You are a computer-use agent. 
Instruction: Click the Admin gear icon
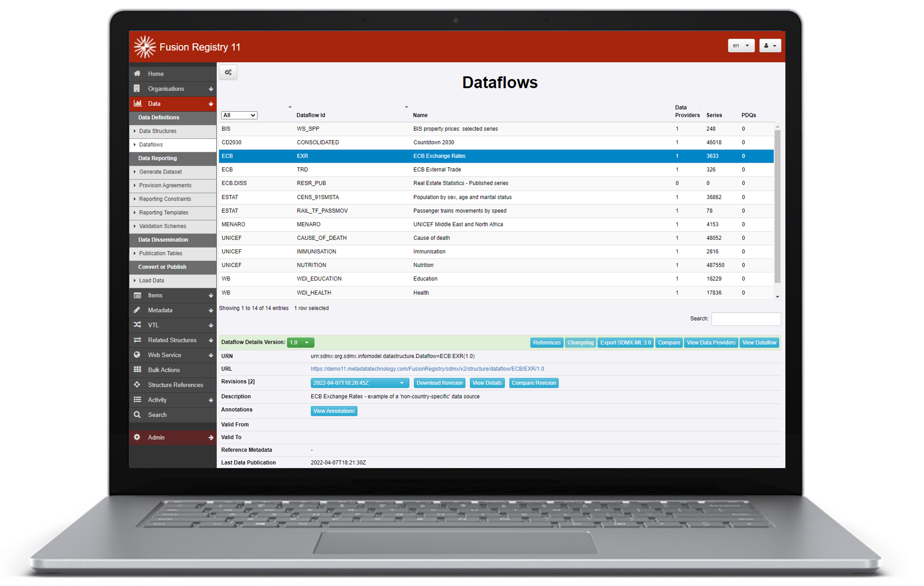137,437
